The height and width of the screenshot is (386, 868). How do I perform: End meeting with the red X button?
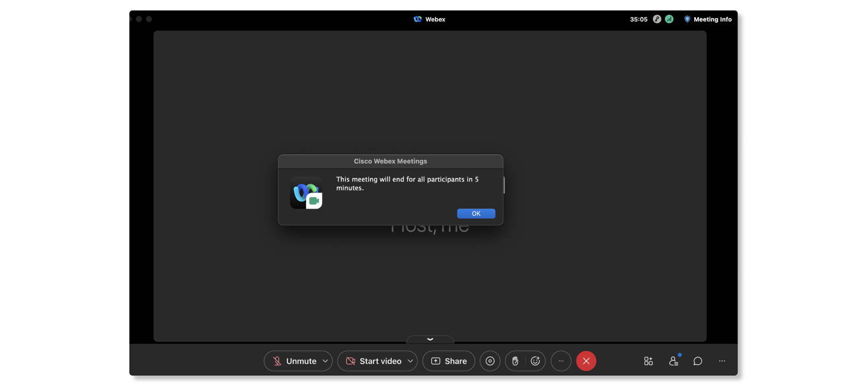tap(586, 361)
